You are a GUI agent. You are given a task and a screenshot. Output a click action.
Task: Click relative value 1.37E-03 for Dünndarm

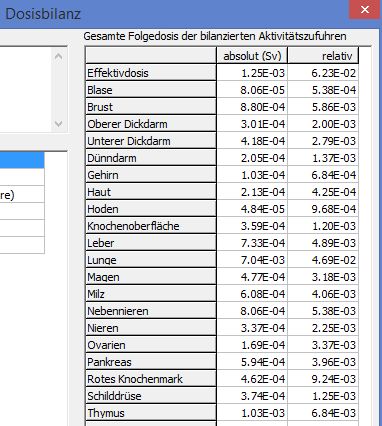[x=323, y=158]
